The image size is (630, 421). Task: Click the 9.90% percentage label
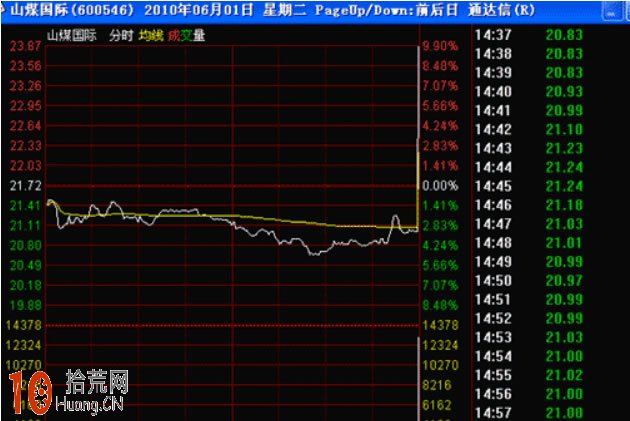[x=440, y=46]
